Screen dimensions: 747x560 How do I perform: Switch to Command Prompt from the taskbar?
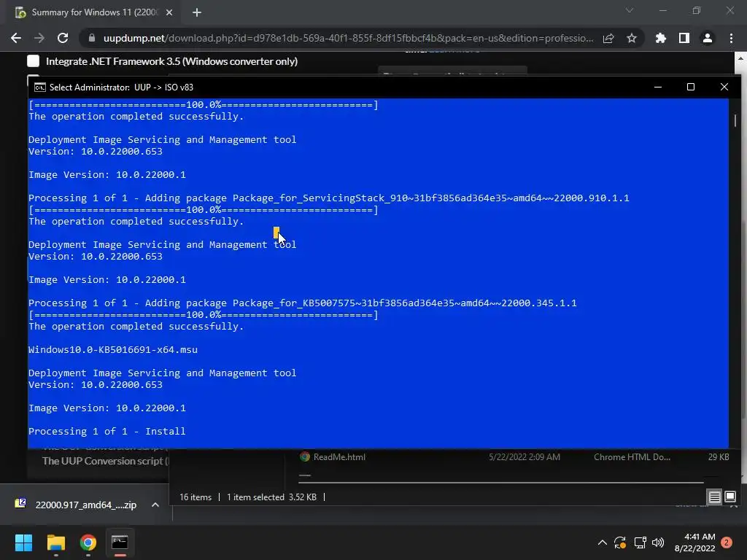pos(120,542)
